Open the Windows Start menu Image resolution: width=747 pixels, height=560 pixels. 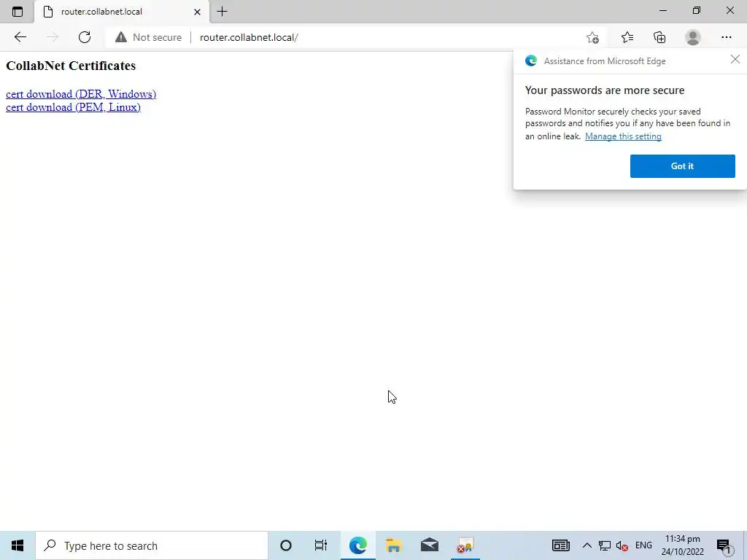click(18, 545)
